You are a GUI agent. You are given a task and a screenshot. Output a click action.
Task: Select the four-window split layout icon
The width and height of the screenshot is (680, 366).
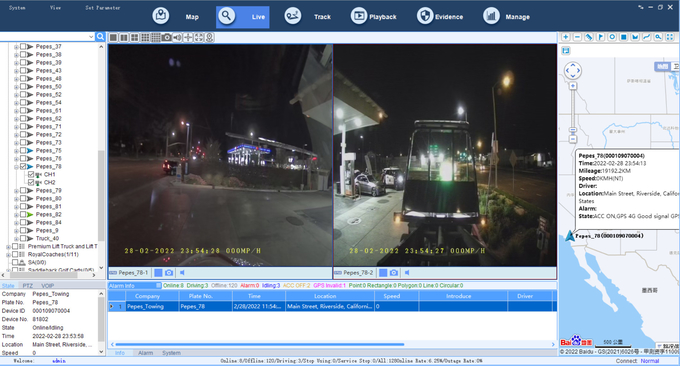[134, 37]
